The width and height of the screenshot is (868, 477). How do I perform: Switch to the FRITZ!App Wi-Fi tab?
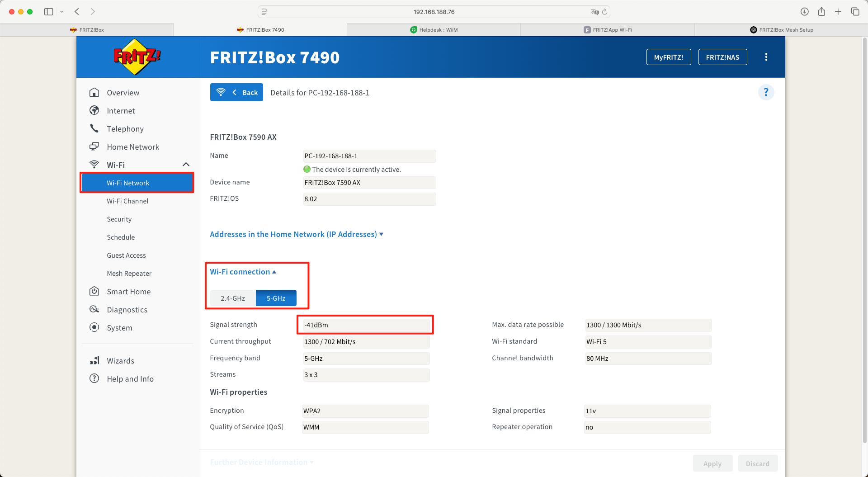tap(608, 30)
